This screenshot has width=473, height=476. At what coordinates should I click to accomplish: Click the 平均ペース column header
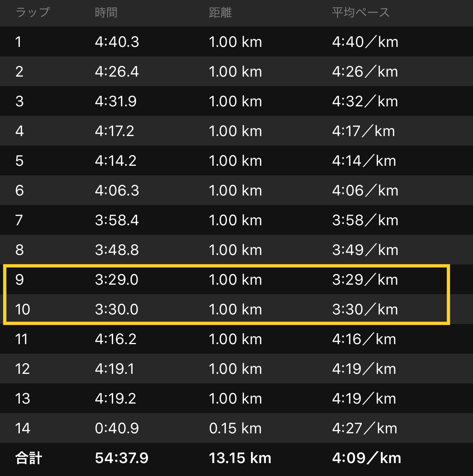tap(361, 13)
